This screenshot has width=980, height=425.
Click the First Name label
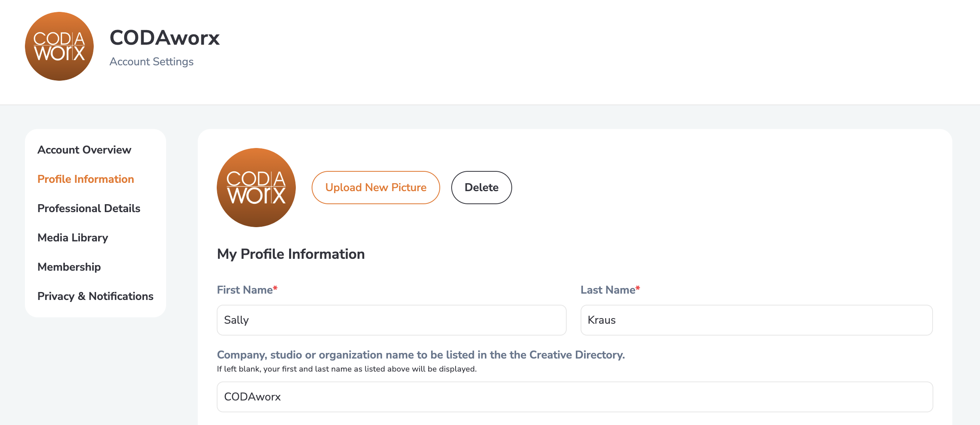[247, 290]
